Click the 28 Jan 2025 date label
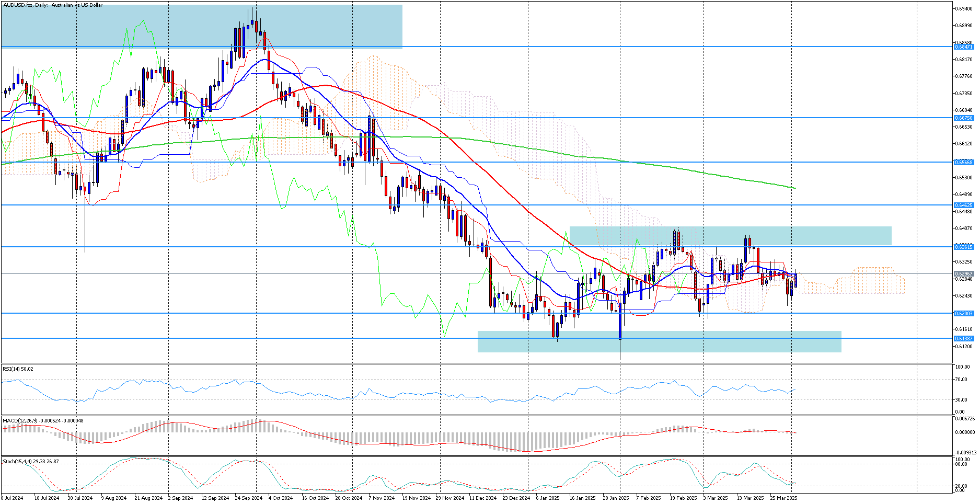Screen dimensions: 980x504 pyautogui.click(x=616, y=498)
